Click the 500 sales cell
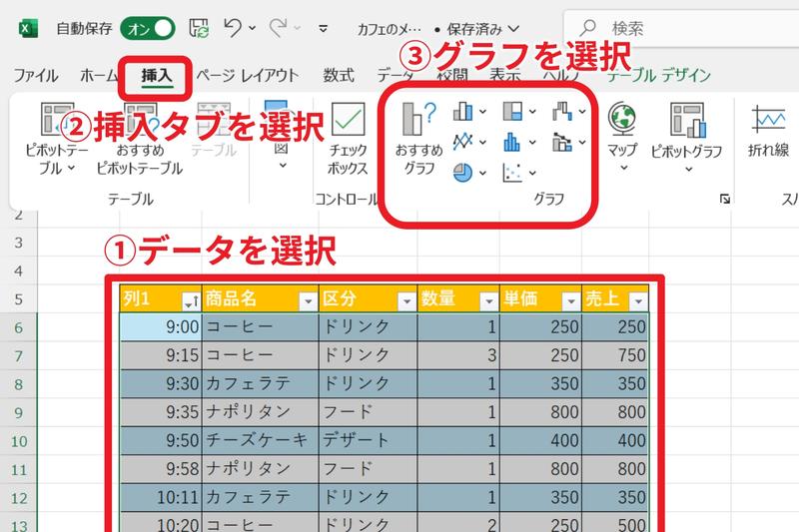This screenshot has height=532, width=799. point(615,523)
